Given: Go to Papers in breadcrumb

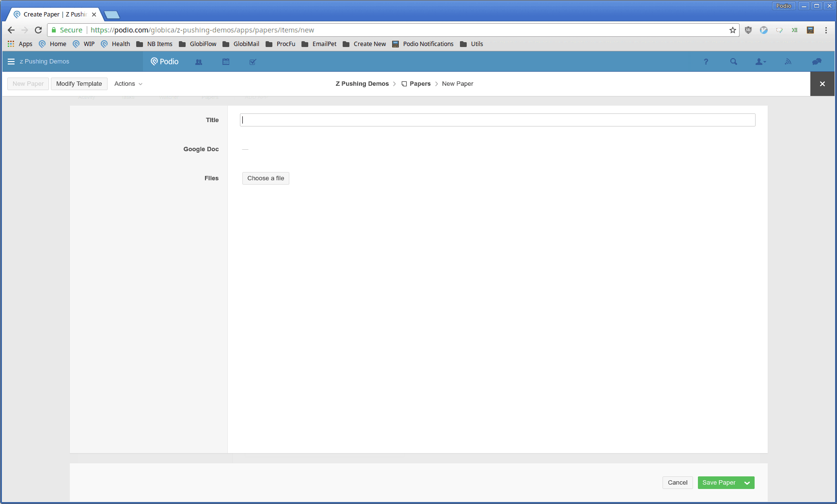Looking at the screenshot, I should click(x=420, y=84).
